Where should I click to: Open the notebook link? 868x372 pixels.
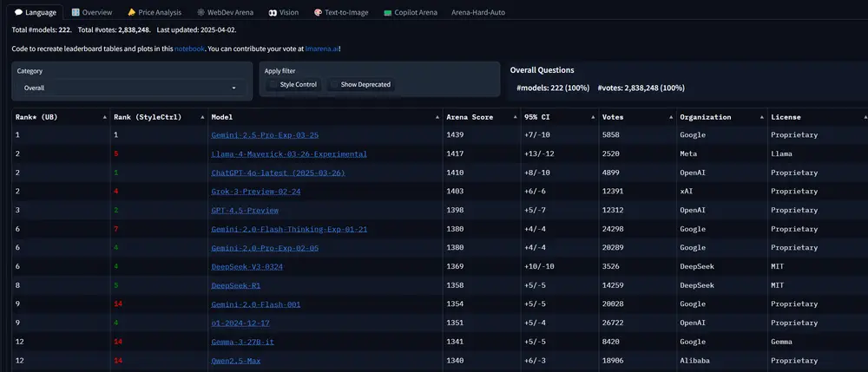(x=190, y=49)
